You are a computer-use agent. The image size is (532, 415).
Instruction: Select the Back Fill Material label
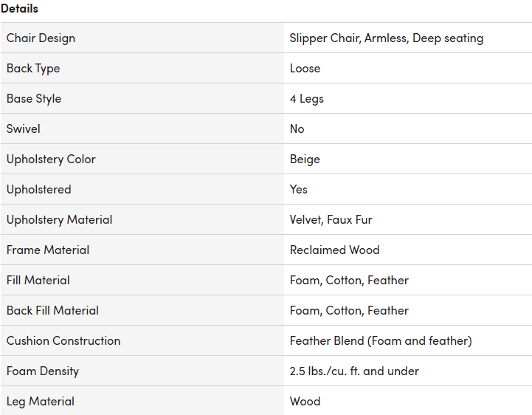52,310
